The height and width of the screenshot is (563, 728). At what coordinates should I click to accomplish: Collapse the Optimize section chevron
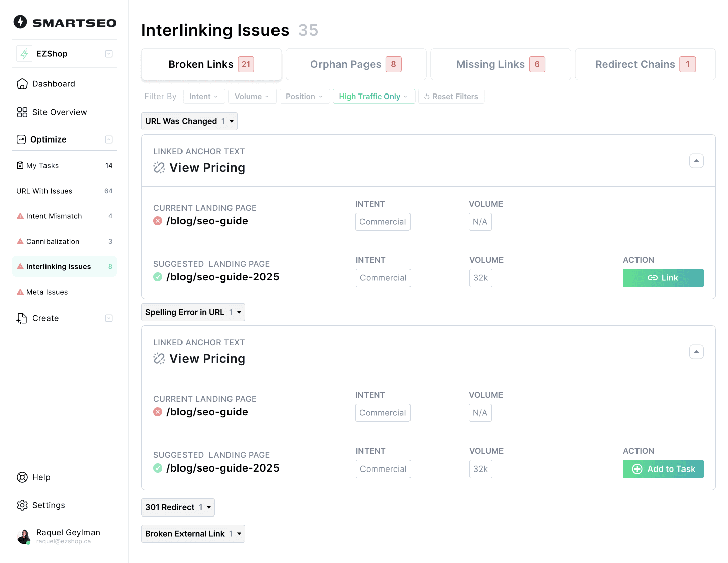coord(109,139)
